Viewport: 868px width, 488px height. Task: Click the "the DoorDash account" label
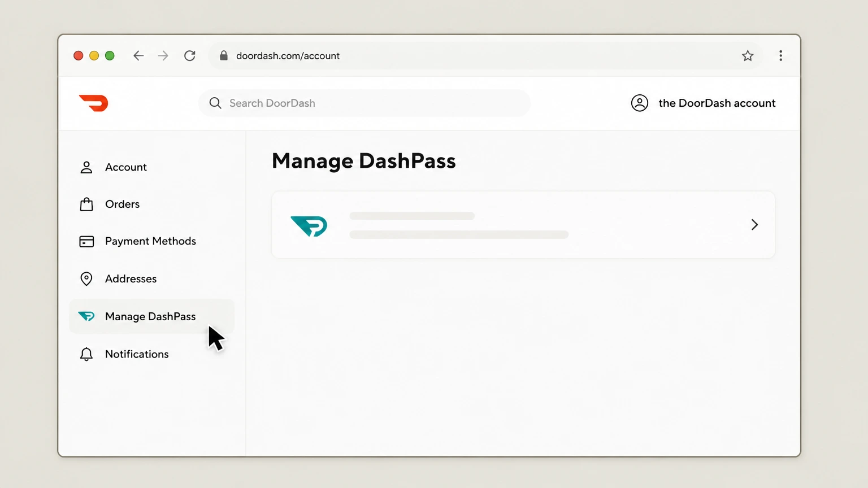(717, 103)
